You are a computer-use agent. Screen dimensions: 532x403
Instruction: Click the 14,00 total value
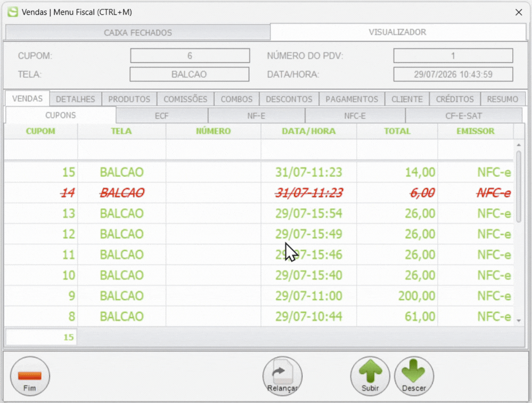(x=420, y=172)
